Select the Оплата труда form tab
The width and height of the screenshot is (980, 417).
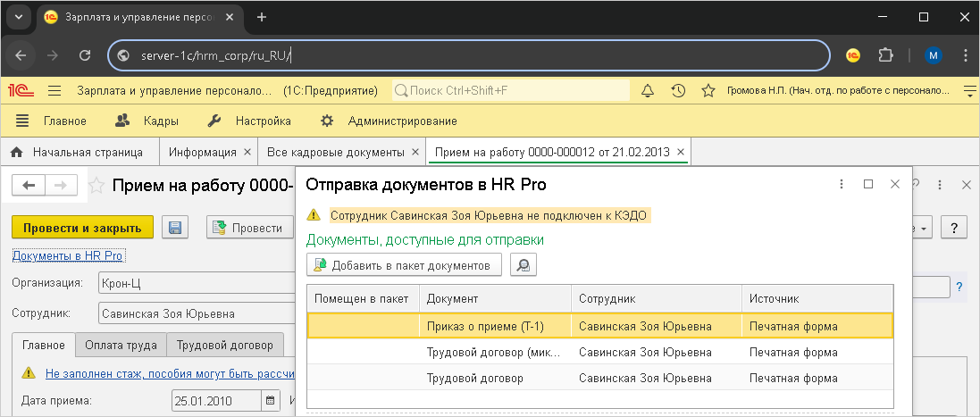[x=121, y=345]
